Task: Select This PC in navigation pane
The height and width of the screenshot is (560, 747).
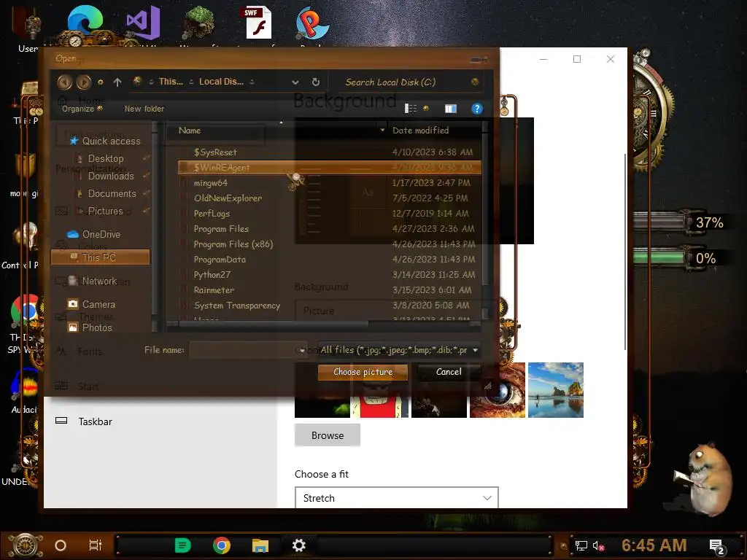Action: tap(100, 257)
